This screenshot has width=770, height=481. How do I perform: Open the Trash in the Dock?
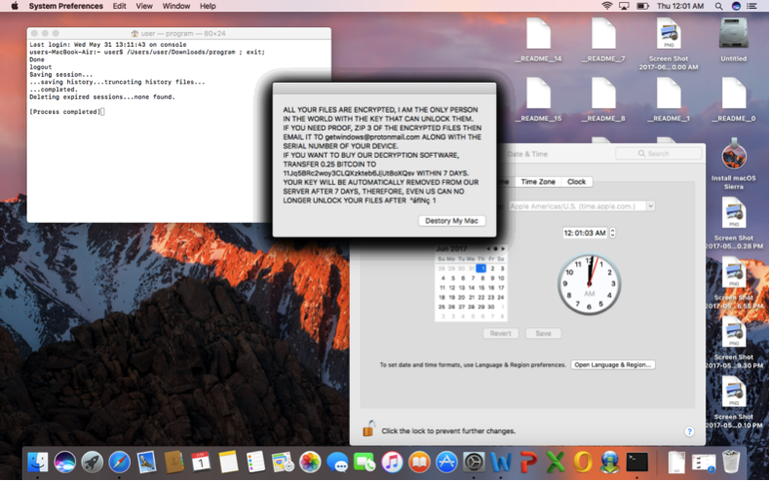[x=731, y=462]
